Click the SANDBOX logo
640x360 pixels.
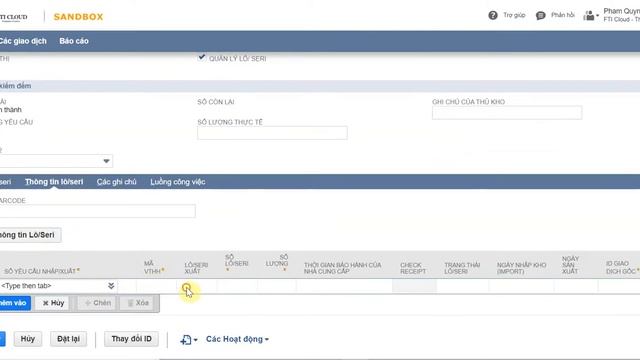coord(78,17)
